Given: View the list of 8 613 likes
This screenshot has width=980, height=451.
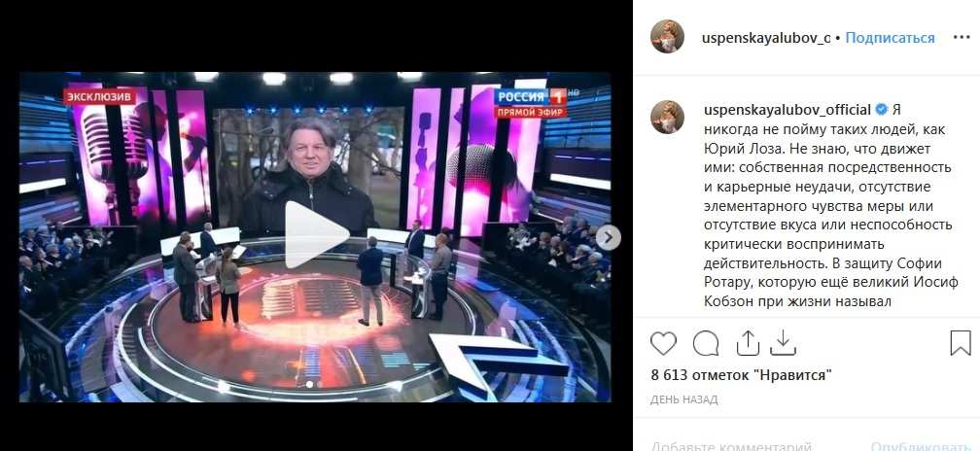Looking at the screenshot, I should [741, 375].
